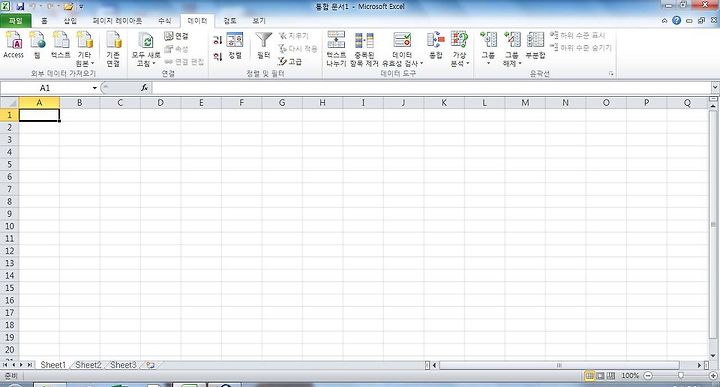Viewport: 720px width, 387px height.
Task: Open the Name Box dropdown arrow
Action: [x=95, y=88]
